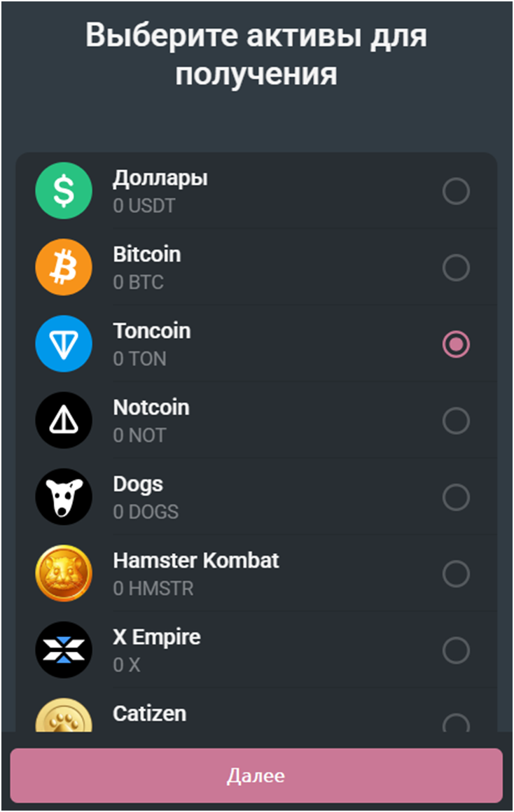Click the orange Bitcoin icon
The height and width of the screenshot is (812, 514).
64,267
